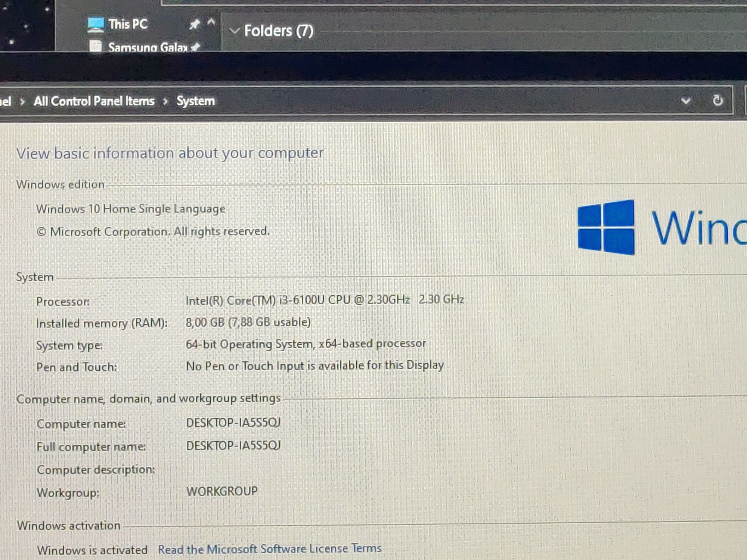Click the Samsung Galaxy document icon
Viewport: 747px width, 560px height.
(x=96, y=46)
